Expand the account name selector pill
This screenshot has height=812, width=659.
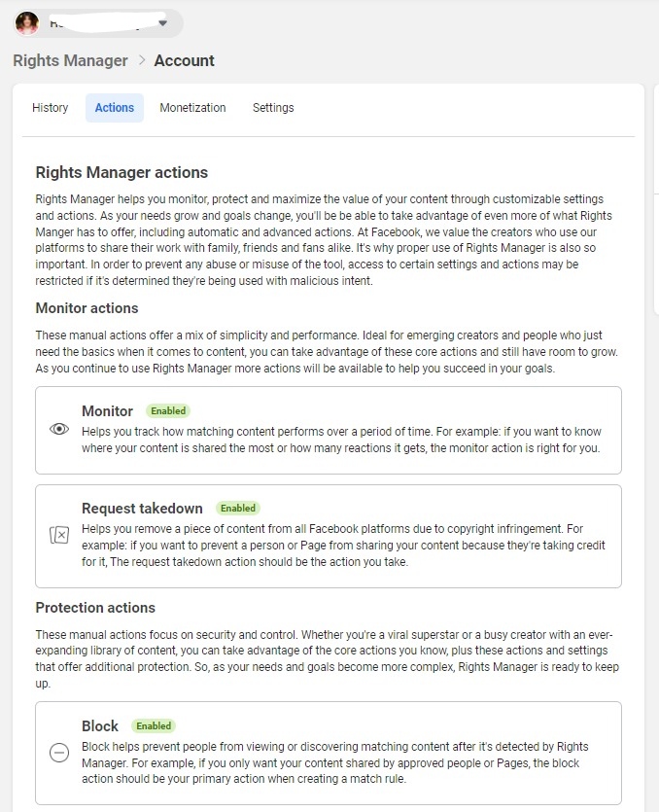point(98,23)
